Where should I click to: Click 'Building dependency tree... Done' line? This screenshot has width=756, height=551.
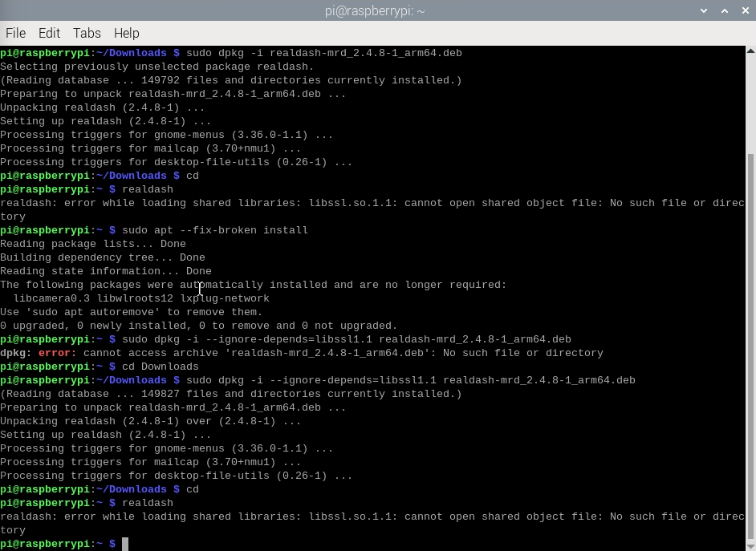[103, 257]
